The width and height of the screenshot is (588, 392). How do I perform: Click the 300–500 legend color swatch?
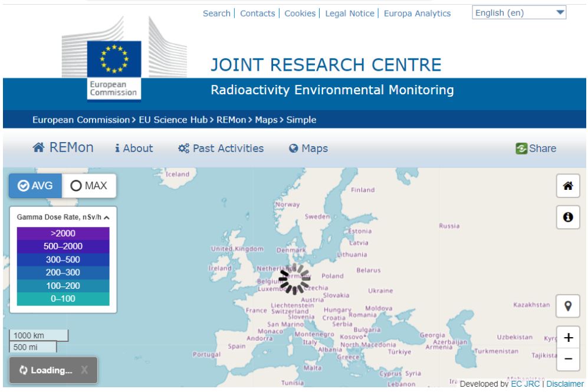(x=63, y=259)
